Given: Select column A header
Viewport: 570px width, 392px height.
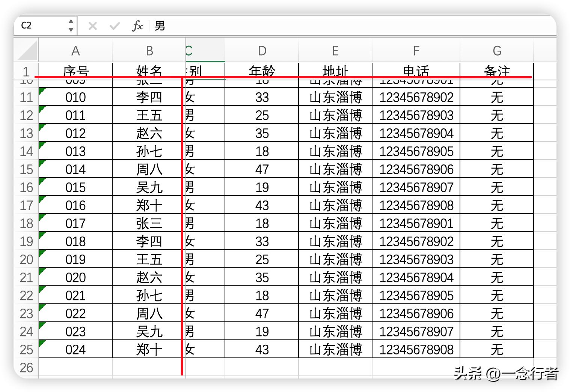Looking at the screenshot, I should point(75,51).
